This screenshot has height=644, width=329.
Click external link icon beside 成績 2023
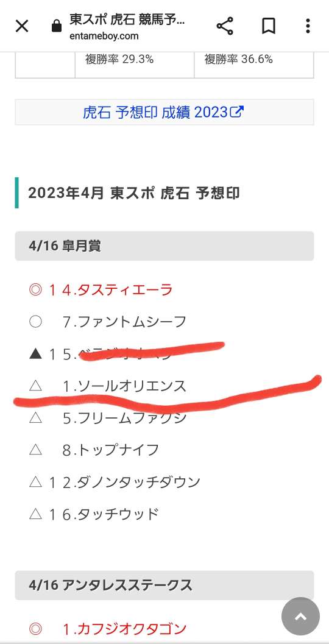click(x=237, y=111)
